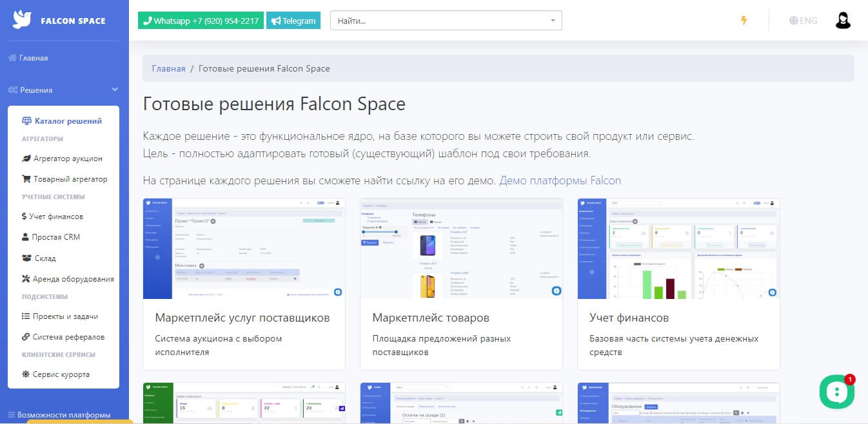Screen dimensions: 868x424
Task: Switch language with ENG link
Action: 809,21
